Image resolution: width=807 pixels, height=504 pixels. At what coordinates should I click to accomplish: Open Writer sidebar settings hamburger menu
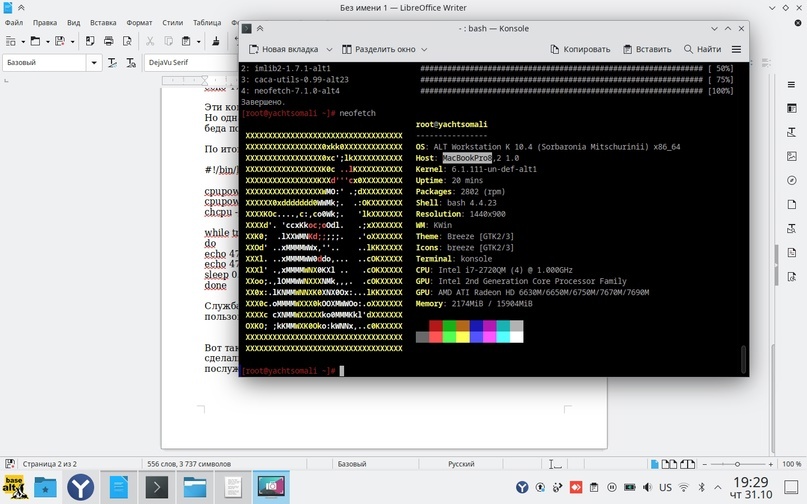792,85
